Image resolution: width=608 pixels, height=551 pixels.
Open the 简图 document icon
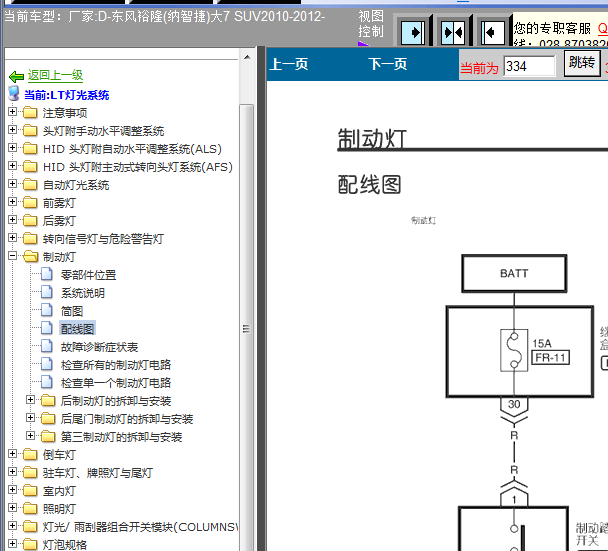47,310
